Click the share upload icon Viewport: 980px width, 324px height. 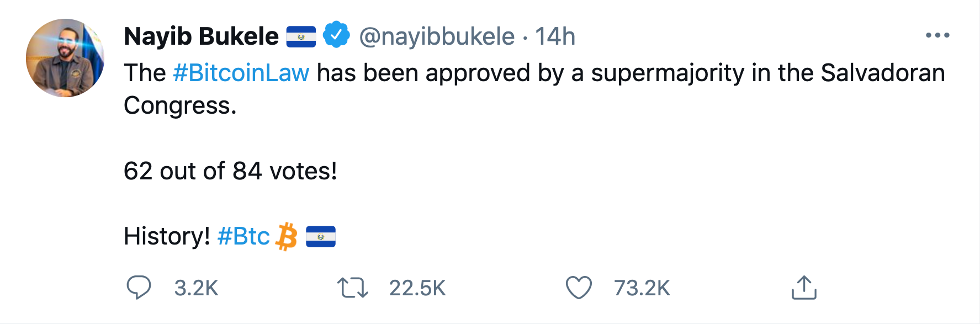pos(804,288)
